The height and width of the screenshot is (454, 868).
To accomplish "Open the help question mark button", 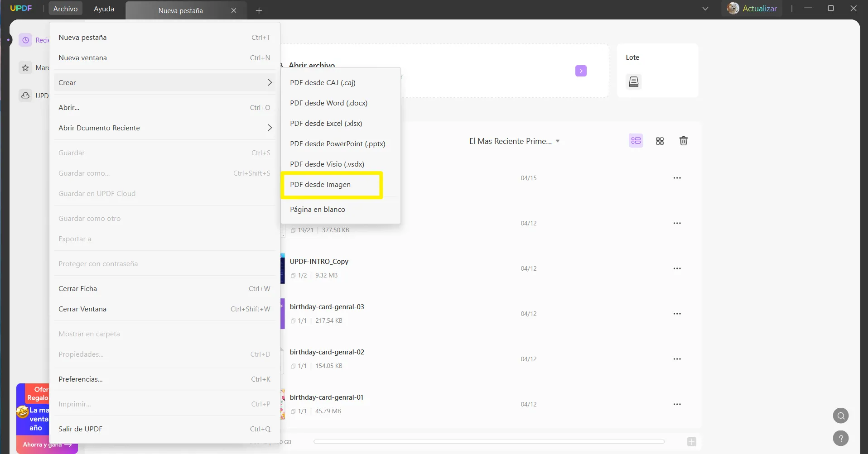I will [x=841, y=438].
